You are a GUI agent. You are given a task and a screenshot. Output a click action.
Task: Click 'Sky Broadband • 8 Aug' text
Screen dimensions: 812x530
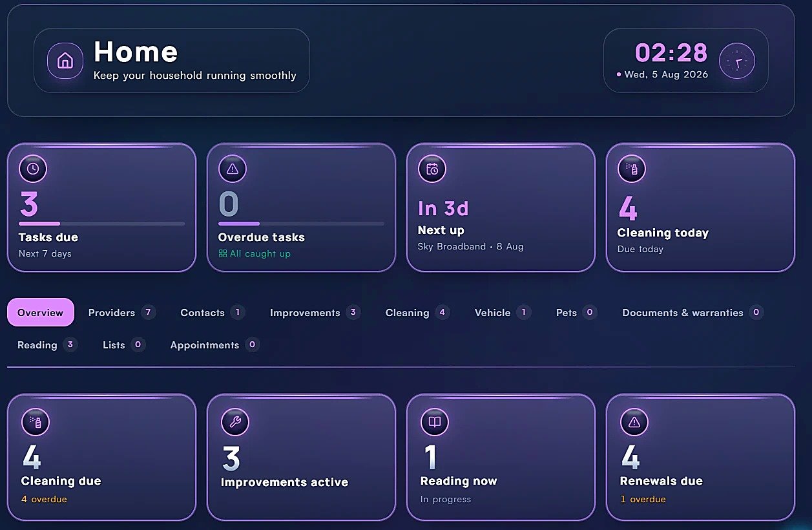tap(471, 247)
